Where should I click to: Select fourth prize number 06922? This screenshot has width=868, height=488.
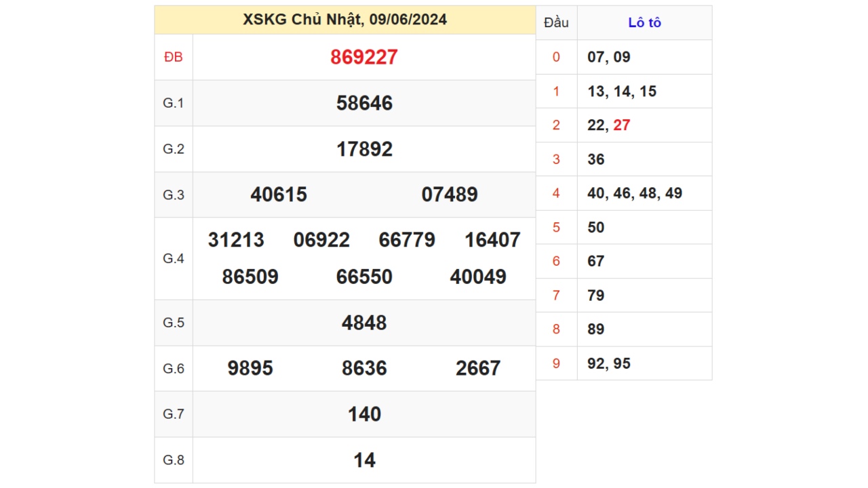[321, 240]
